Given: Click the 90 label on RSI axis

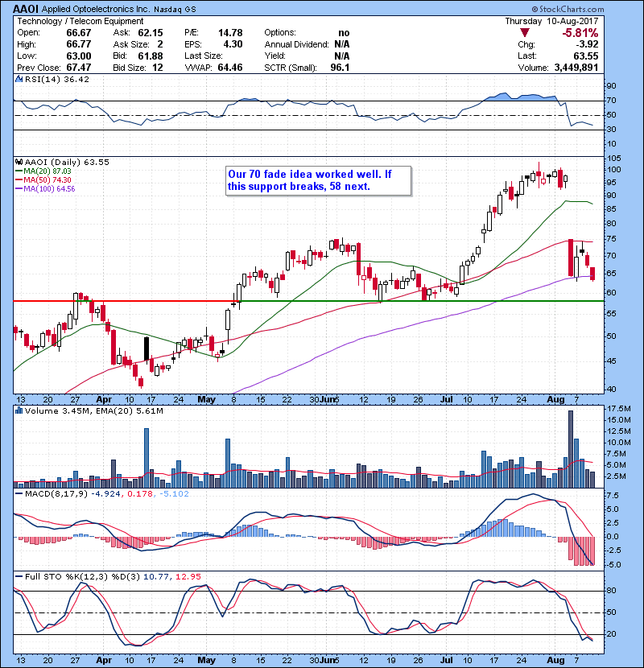Looking at the screenshot, I should [612, 86].
